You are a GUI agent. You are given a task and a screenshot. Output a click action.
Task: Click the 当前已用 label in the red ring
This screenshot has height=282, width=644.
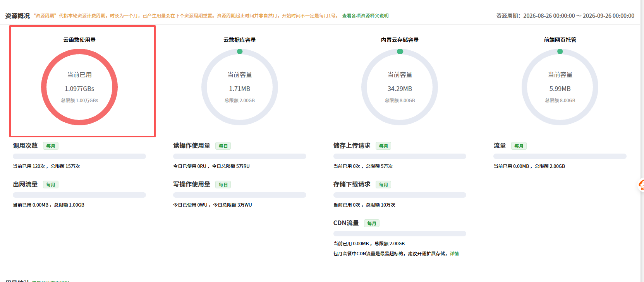point(79,75)
